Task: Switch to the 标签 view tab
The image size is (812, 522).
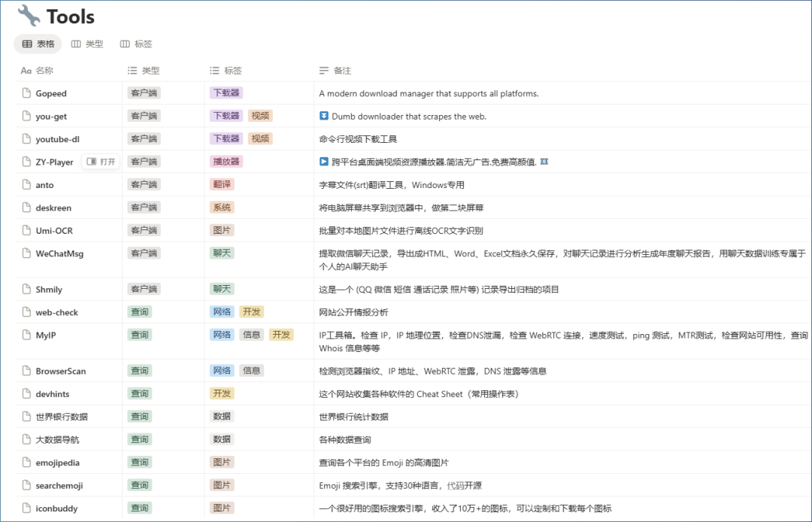Action: click(x=135, y=44)
